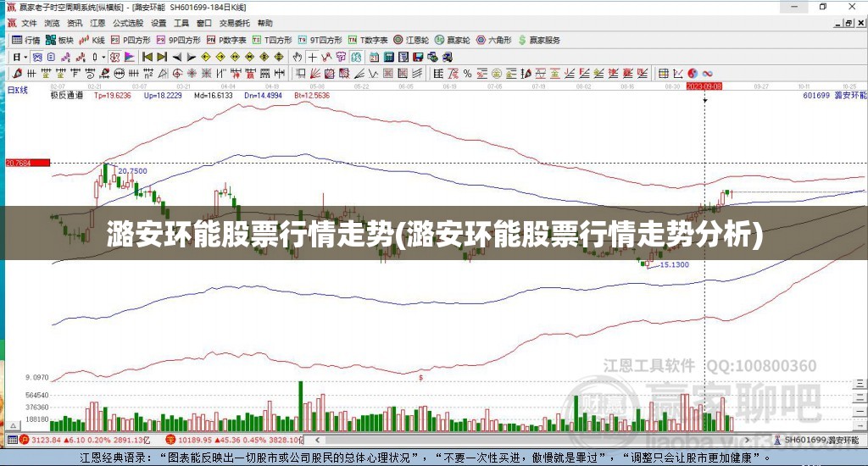The width and height of the screenshot is (868, 466).
Task: Click the horizontal scrollbar left arrow
Action: (318, 440)
